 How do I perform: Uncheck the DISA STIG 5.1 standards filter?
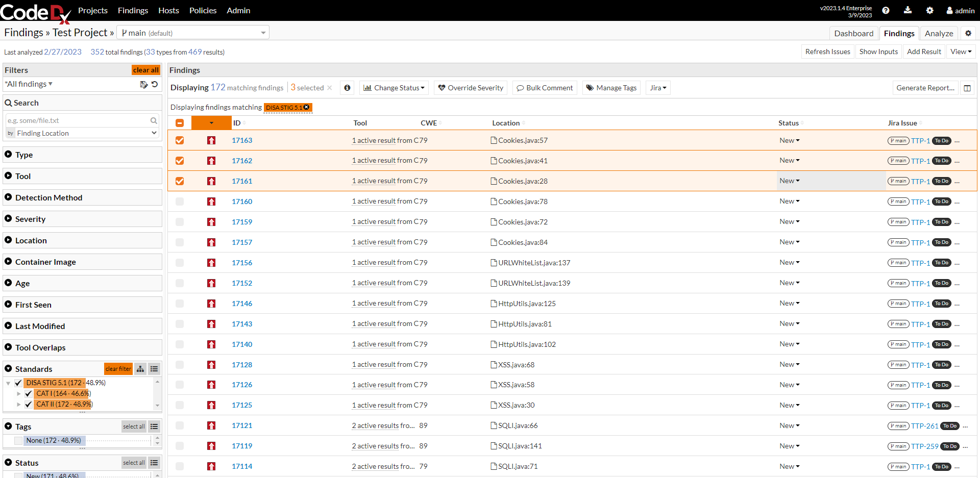click(x=18, y=383)
